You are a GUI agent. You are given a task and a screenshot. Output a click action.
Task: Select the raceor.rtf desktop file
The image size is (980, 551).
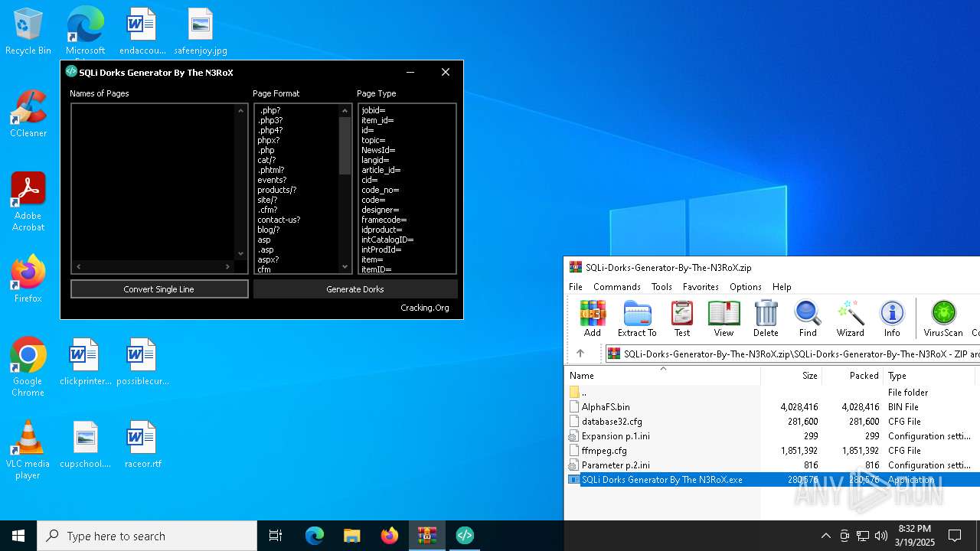142,445
